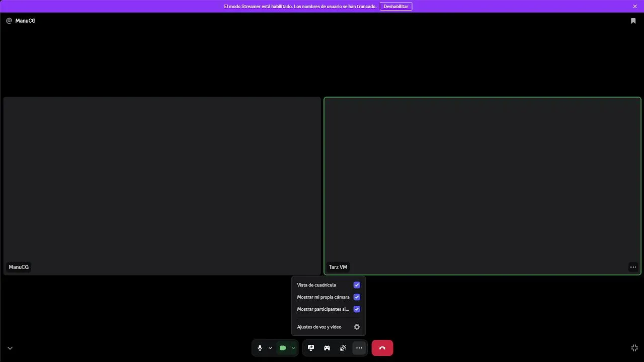The height and width of the screenshot is (362, 644).
Task: Close the more options ellipsis menu
Action: [359, 348]
